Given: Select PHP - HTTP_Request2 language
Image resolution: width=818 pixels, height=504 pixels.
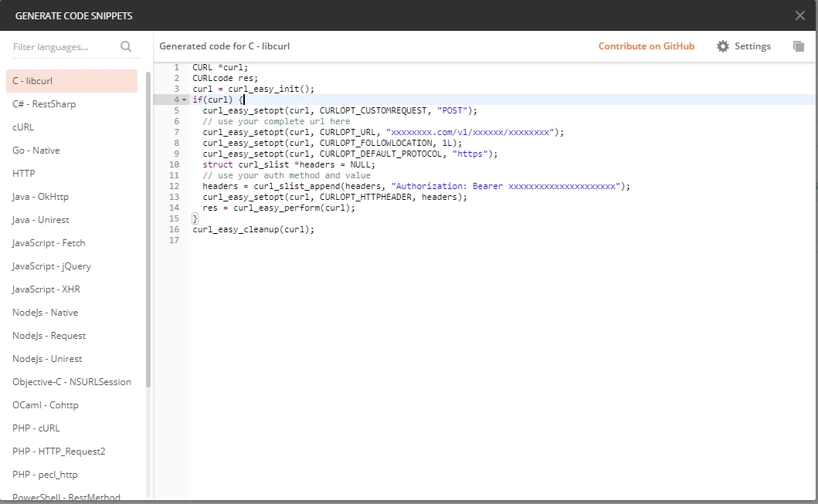Looking at the screenshot, I should 72,452.
